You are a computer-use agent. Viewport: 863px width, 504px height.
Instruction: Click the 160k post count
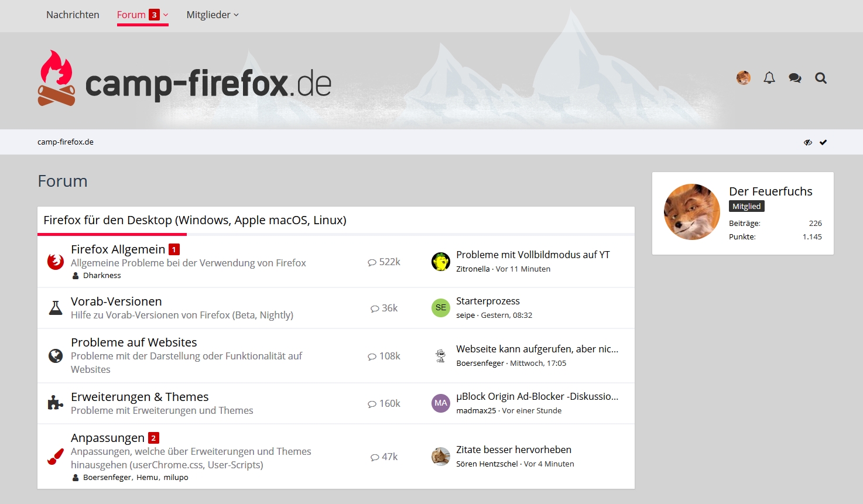click(x=384, y=403)
